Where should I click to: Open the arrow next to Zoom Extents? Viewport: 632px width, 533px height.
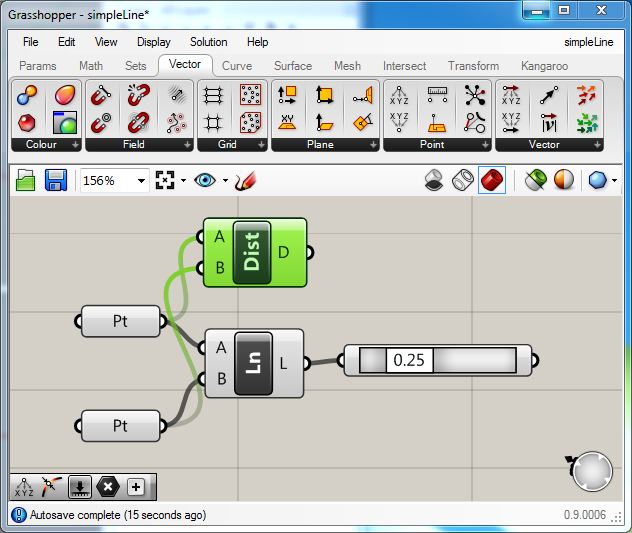[x=183, y=180]
